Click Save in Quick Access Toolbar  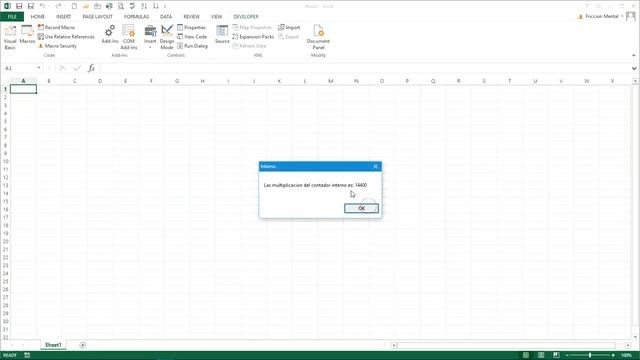(x=19, y=6)
